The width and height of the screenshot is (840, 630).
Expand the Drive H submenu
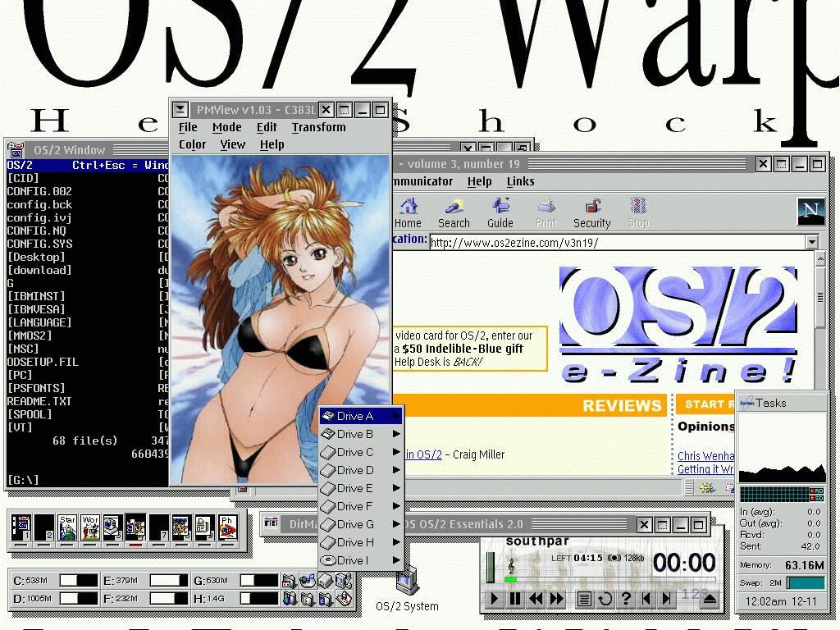(x=396, y=542)
